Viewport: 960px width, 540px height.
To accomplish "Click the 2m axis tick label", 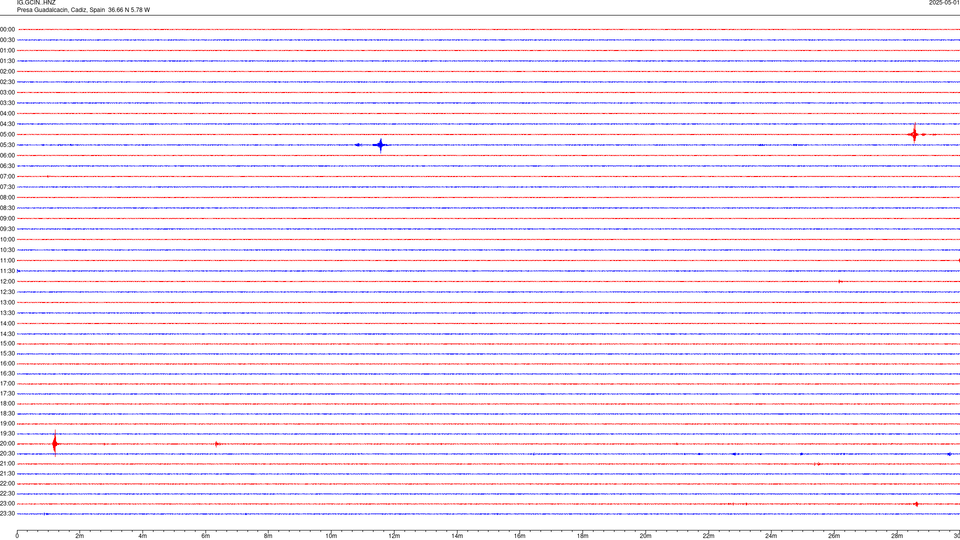I will pyautogui.click(x=80, y=536).
